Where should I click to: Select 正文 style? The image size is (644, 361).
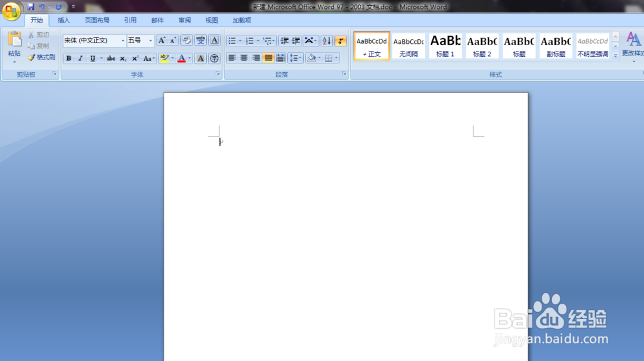tap(372, 46)
